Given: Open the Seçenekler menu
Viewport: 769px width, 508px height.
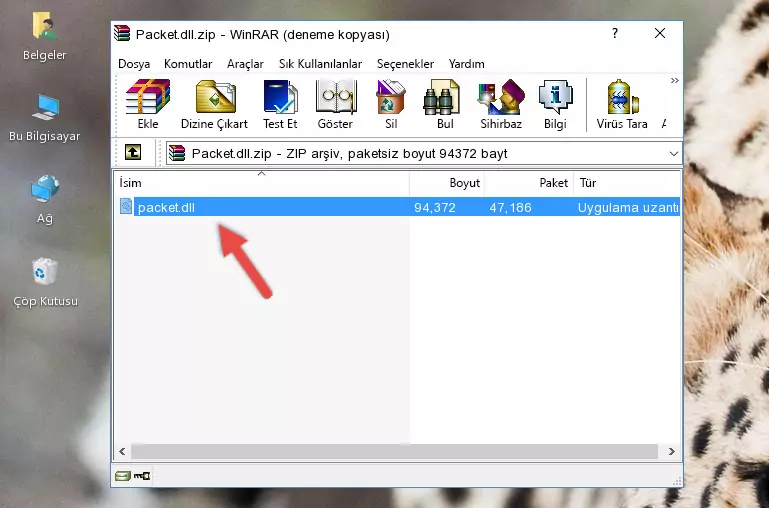Looking at the screenshot, I should [405, 64].
